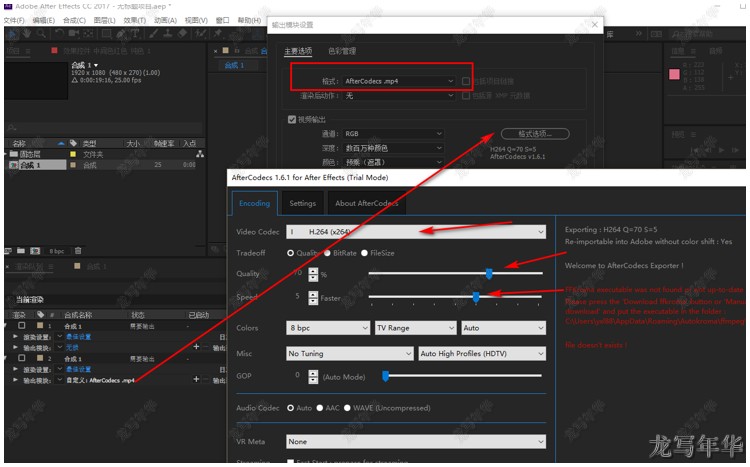This screenshot has height=467, width=750.
Task: Click the Speed slider handle
Action: click(x=476, y=297)
